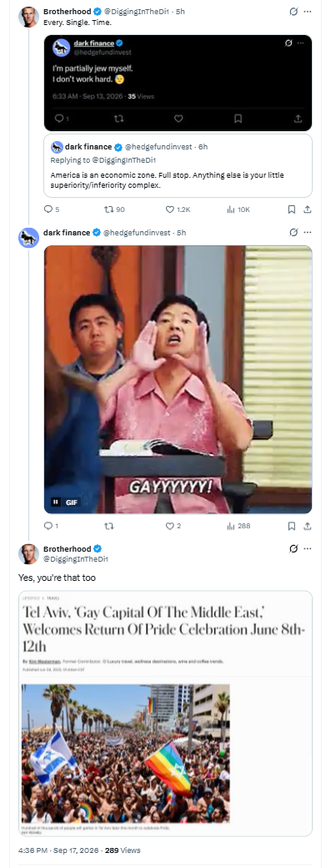This screenshot has height=868, width=326.
Task: Repost the first post with 90 reposts
Action: point(114,209)
